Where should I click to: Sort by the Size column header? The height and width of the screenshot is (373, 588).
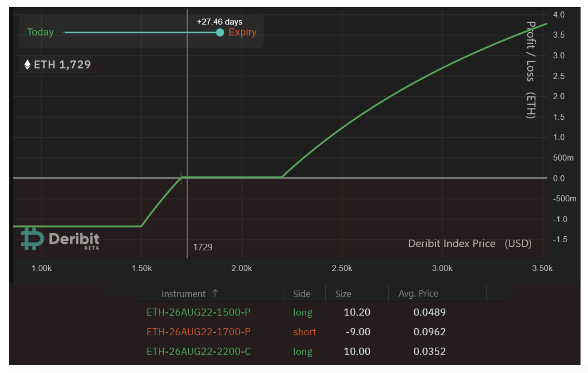[343, 294]
